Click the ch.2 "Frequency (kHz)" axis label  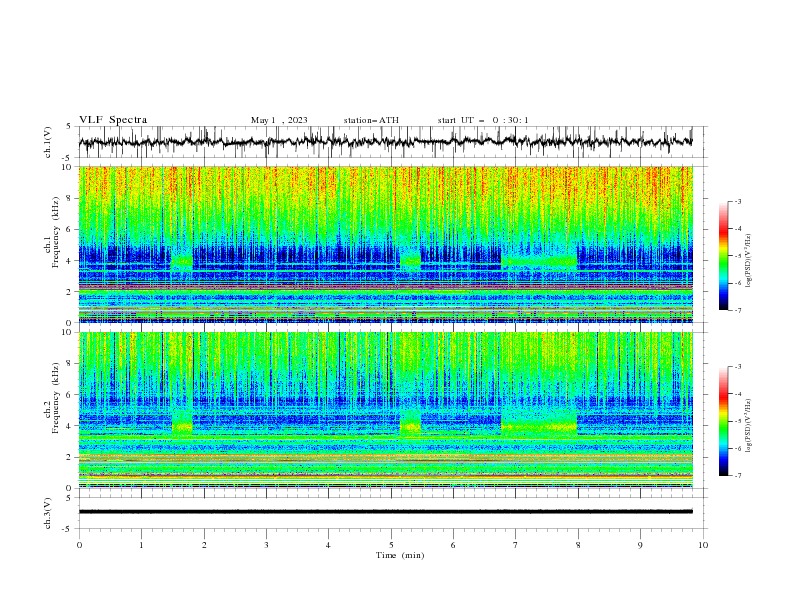pos(56,397)
